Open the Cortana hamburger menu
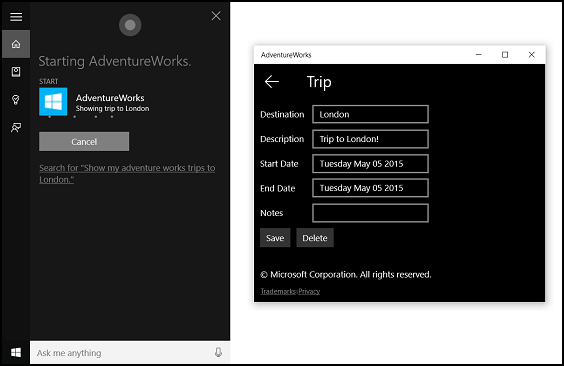This screenshot has width=564, height=366. click(16, 17)
